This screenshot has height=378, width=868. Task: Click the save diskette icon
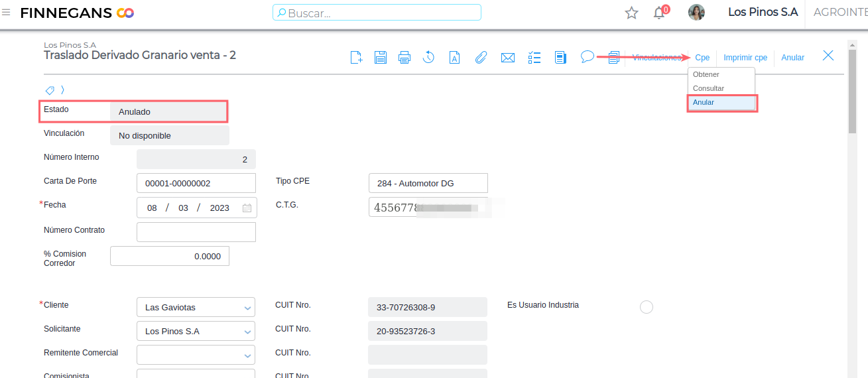click(x=381, y=57)
